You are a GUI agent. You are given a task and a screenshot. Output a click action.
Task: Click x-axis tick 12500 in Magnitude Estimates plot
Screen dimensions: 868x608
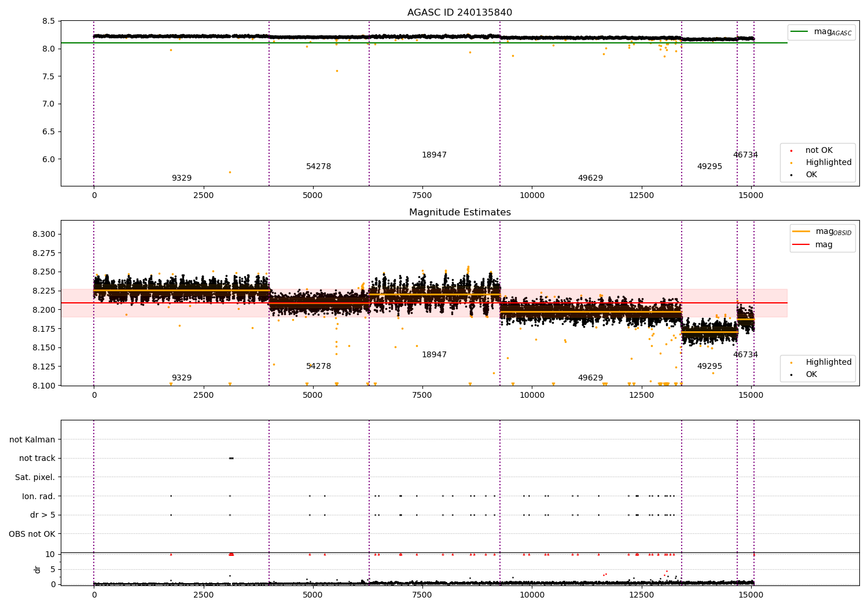click(x=641, y=395)
